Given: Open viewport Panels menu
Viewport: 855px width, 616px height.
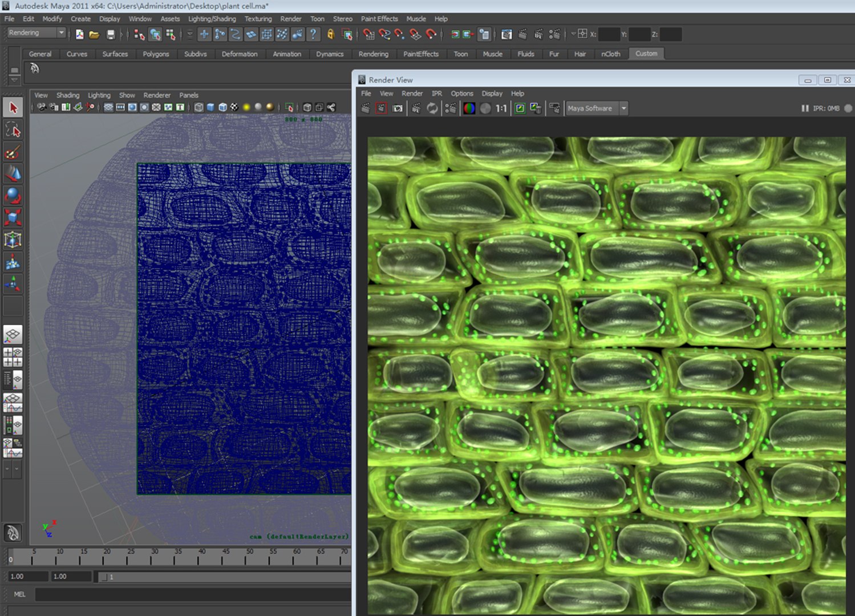Looking at the screenshot, I should click(x=189, y=95).
